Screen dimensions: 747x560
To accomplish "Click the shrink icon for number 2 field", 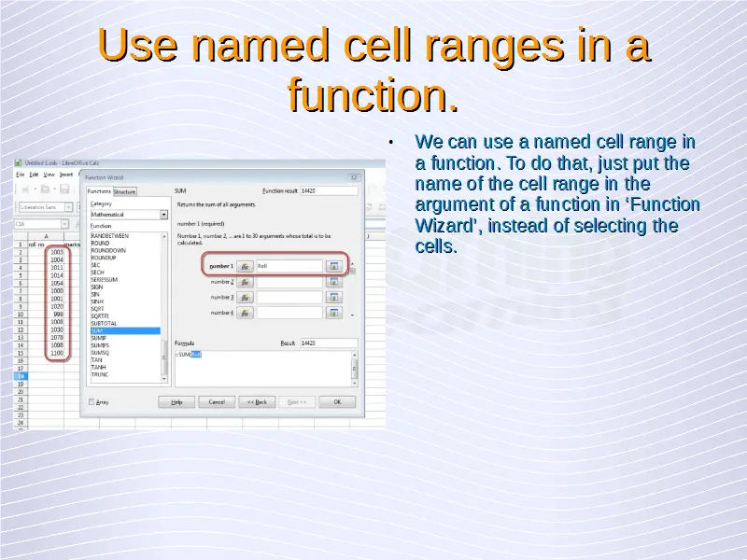I will [x=333, y=282].
